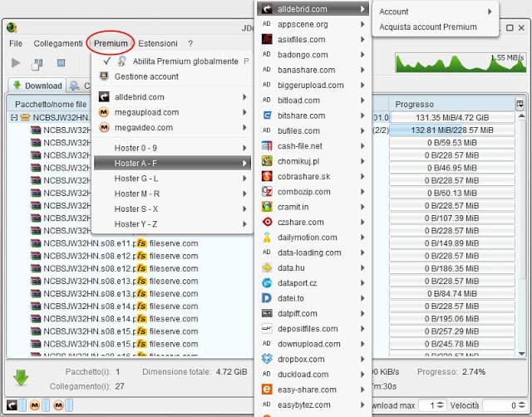Click the bitshare.com hoster icon
The width and height of the screenshot is (532, 417).
[267, 115]
